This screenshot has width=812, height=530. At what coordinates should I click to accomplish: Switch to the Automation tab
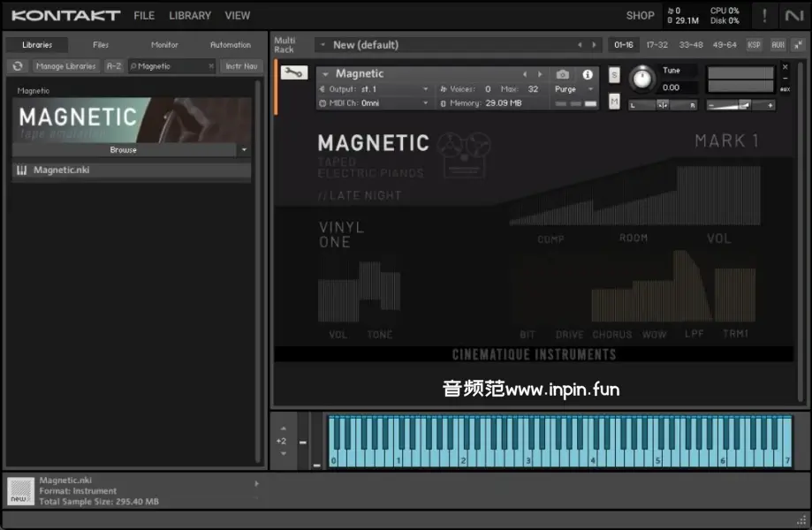click(x=230, y=45)
